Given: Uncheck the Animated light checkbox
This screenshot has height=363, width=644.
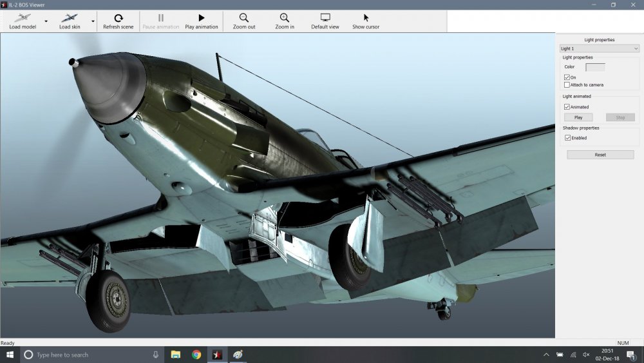Looking at the screenshot, I should tap(567, 107).
